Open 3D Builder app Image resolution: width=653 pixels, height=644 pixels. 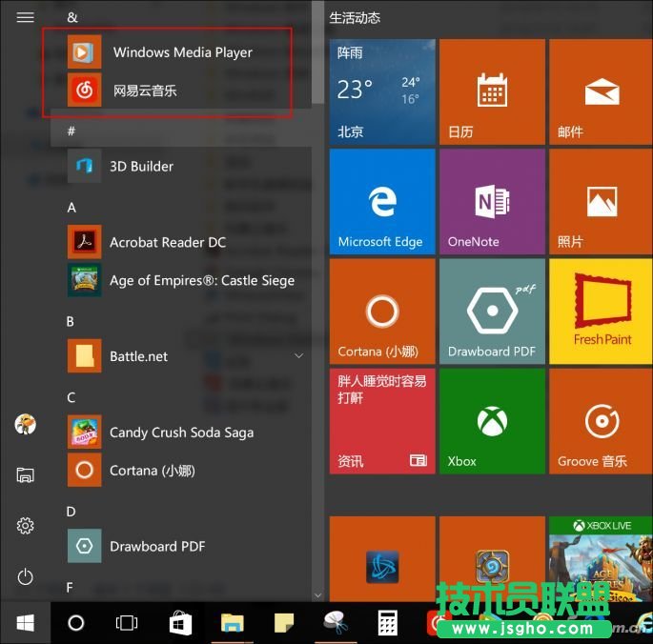click(x=141, y=166)
